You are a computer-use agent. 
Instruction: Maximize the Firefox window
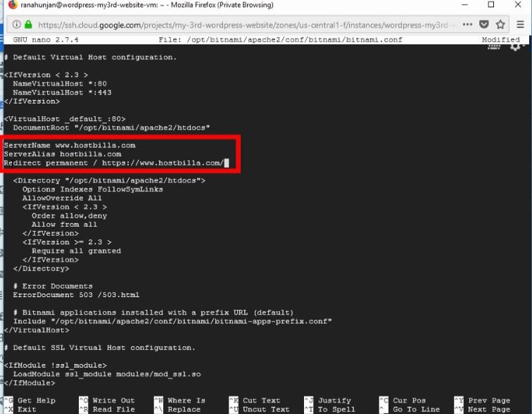click(491, 4)
